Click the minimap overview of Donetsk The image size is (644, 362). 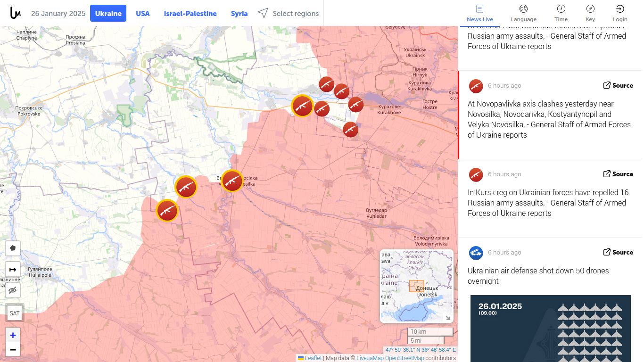click(x=417, y=286)
